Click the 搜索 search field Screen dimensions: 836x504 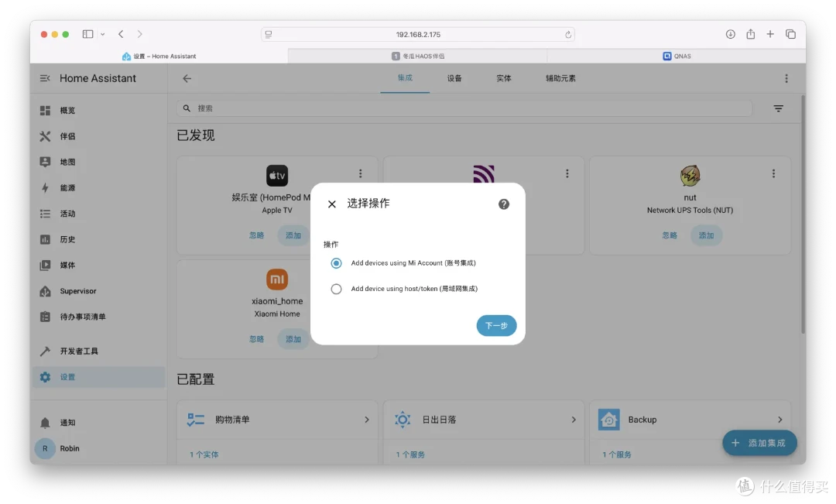[x=464, y=108]
